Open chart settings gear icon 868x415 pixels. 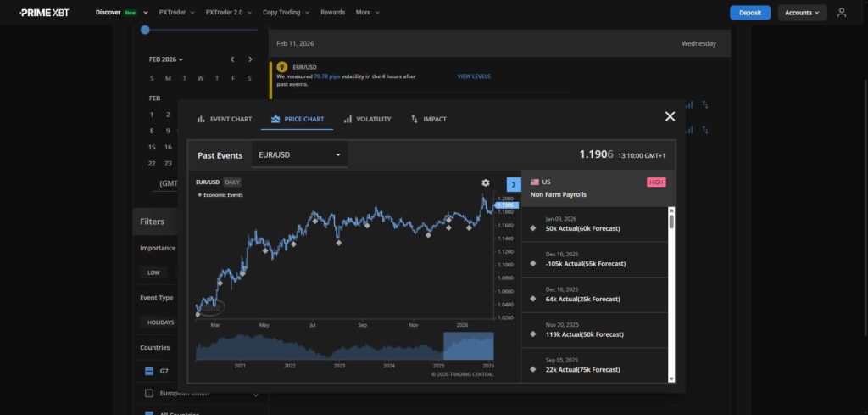(x=486, y=182)
